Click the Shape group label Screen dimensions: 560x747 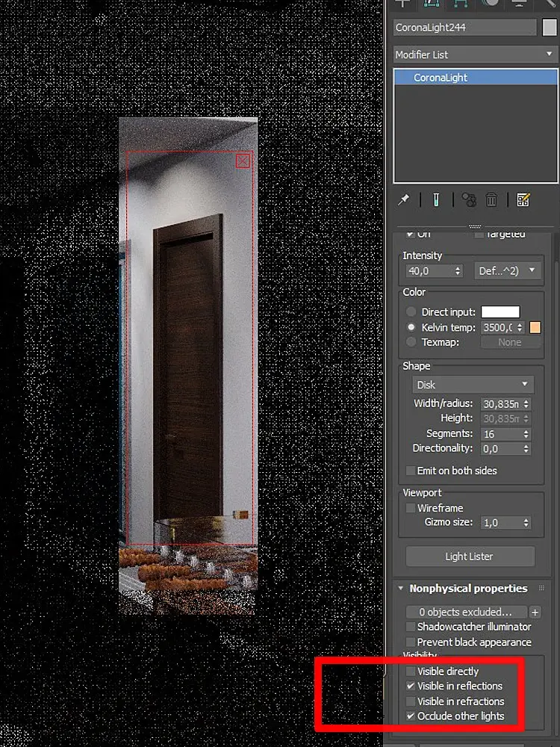tap(416, 366)
